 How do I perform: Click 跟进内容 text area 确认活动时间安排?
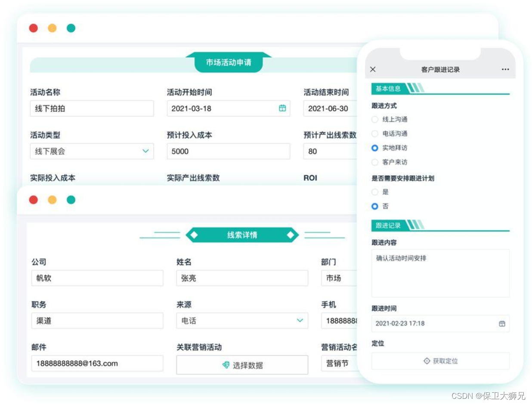[x=440, y=273]
